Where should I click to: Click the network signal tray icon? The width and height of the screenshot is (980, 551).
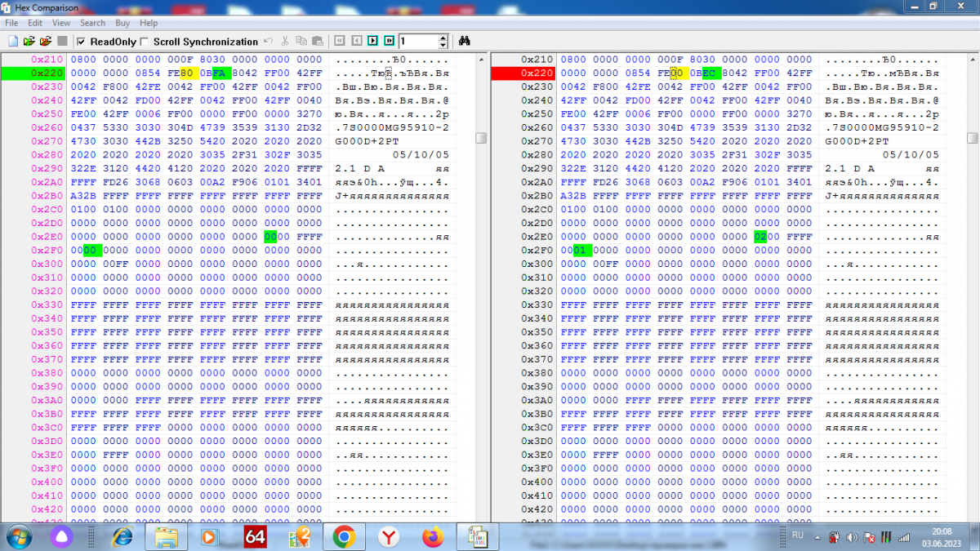(x=903, y=537)
